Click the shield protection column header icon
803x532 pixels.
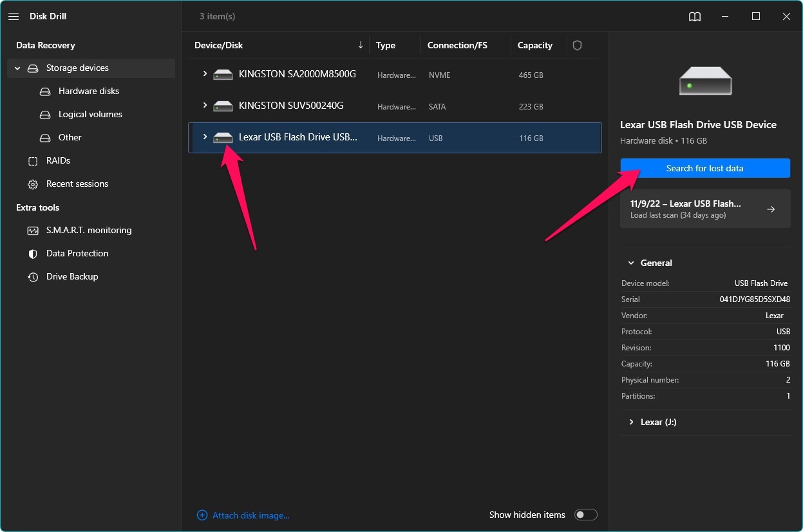point(578,46)
